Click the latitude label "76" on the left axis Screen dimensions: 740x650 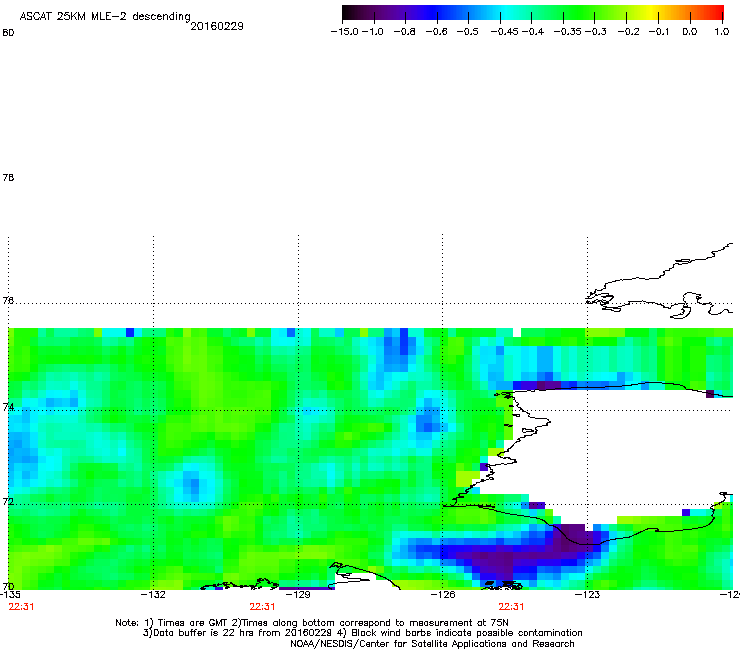8,300
